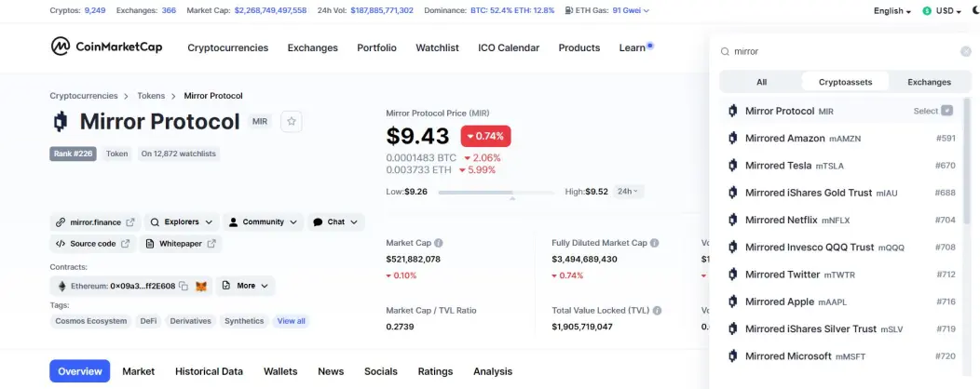The image size is (980, 389).
Task: Add Mirror Protocol to watchlist star
Action: coord(292,121)
